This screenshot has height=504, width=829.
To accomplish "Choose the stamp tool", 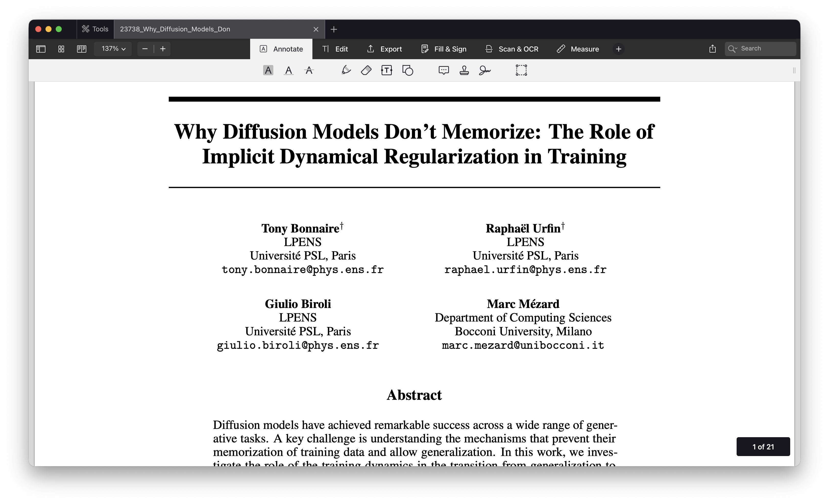I will coord(464,70).
